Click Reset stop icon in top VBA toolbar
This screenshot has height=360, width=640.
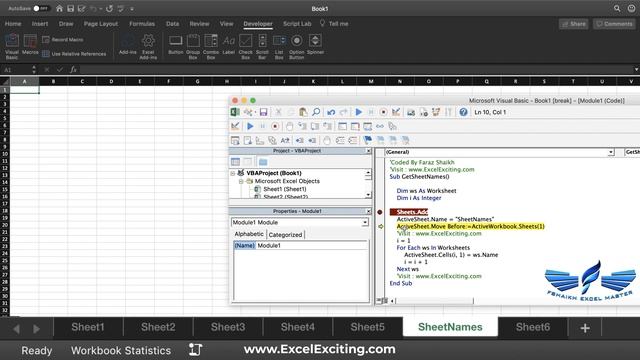tap(383, 112)
